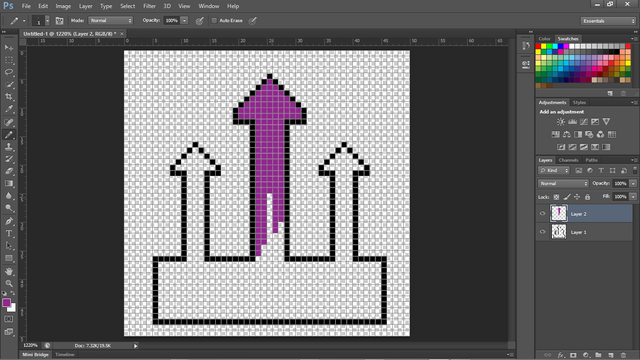Select the Dodge tool

coord(9,209)
